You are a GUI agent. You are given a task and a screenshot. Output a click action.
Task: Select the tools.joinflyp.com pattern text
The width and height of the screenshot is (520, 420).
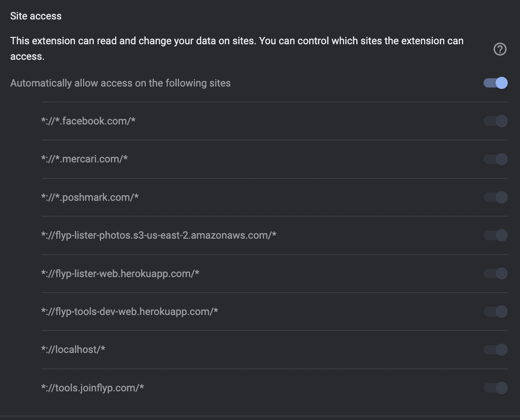[x=92, y=388]
